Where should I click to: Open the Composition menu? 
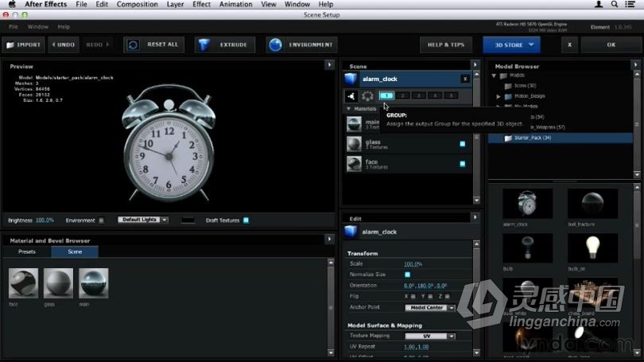click(138, 5)
